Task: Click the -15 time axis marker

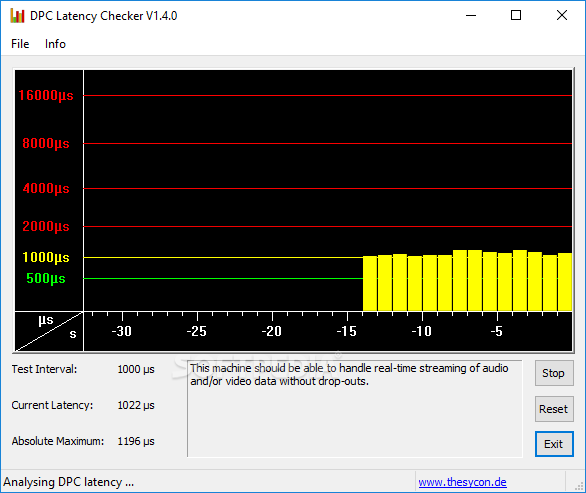Action: tap(347, 331)
